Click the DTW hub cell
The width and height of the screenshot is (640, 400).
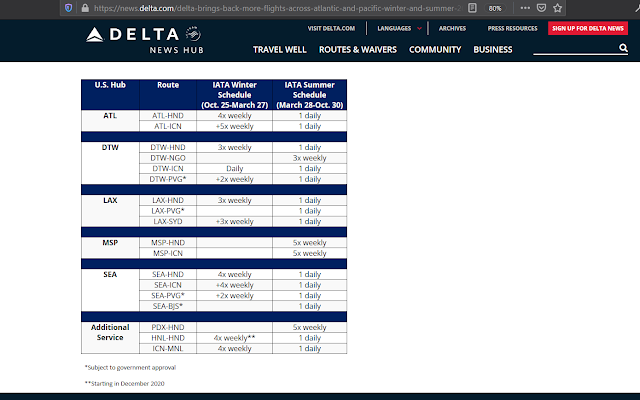tap(110, 163)
